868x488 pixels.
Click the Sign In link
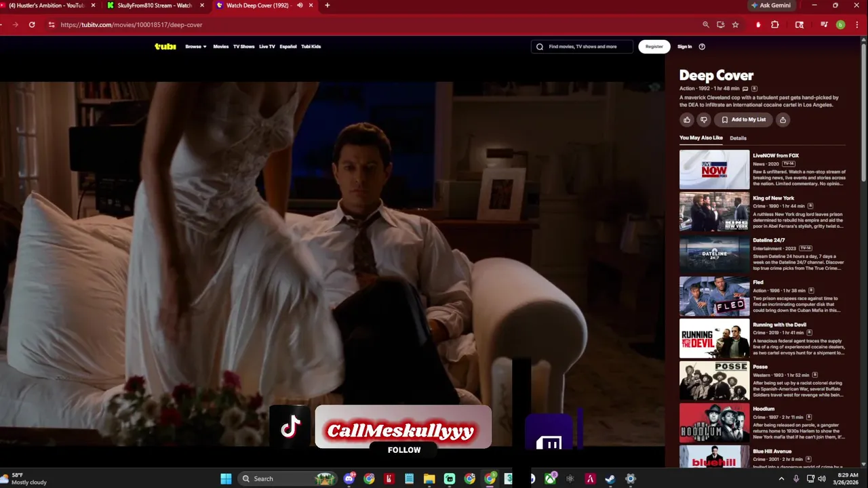(685, 47)
